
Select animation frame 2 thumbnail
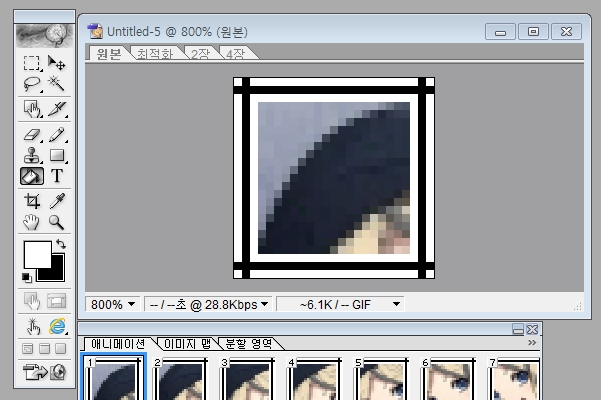click(180, 379)
